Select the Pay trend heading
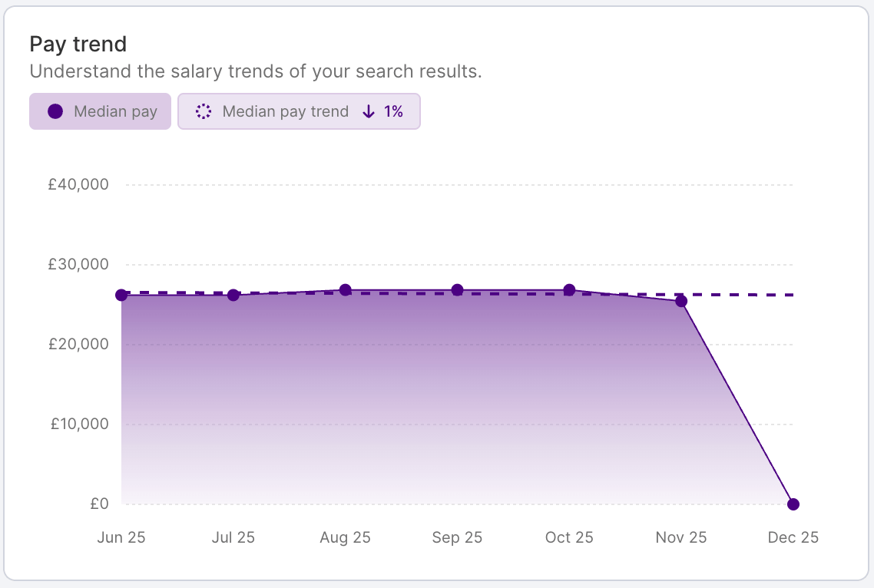Viewport: 874px width, 588px height. (x=78, y=44)
